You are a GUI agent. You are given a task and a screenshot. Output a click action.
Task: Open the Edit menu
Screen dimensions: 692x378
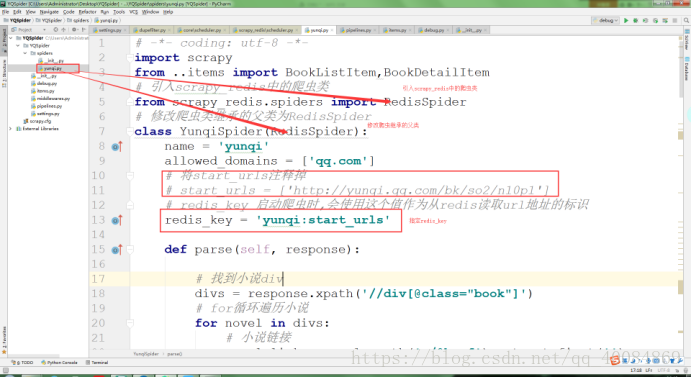17,12
